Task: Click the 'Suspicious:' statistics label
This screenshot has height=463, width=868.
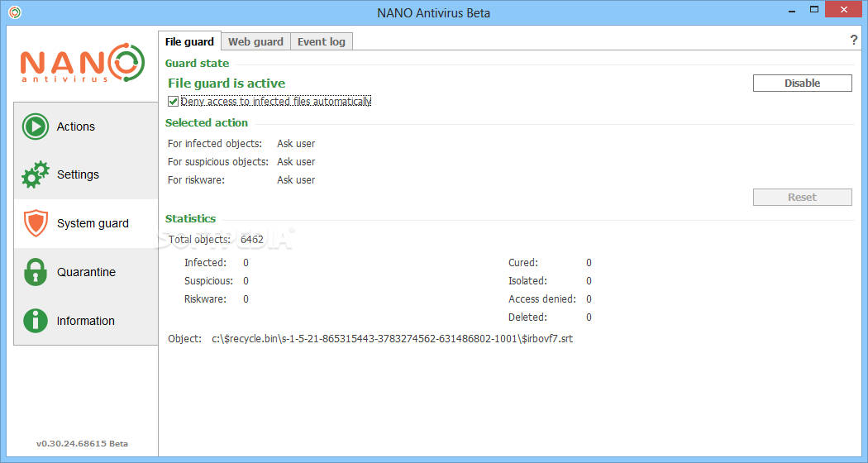Action: pos(208,281)
